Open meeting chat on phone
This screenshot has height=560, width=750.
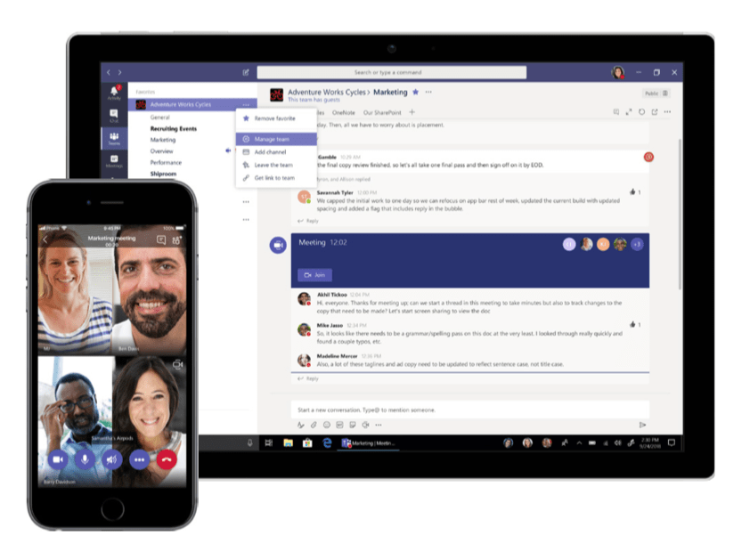pos(161,240)
